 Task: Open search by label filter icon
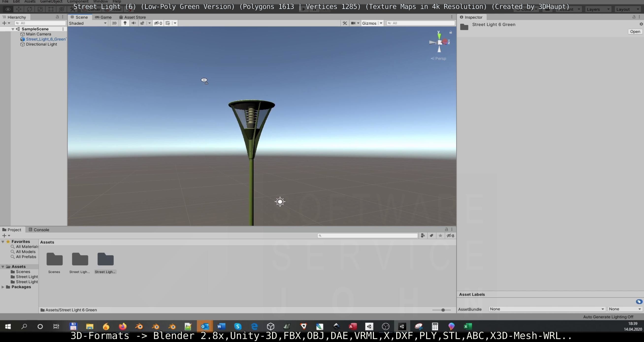click(x=431, y=235)
